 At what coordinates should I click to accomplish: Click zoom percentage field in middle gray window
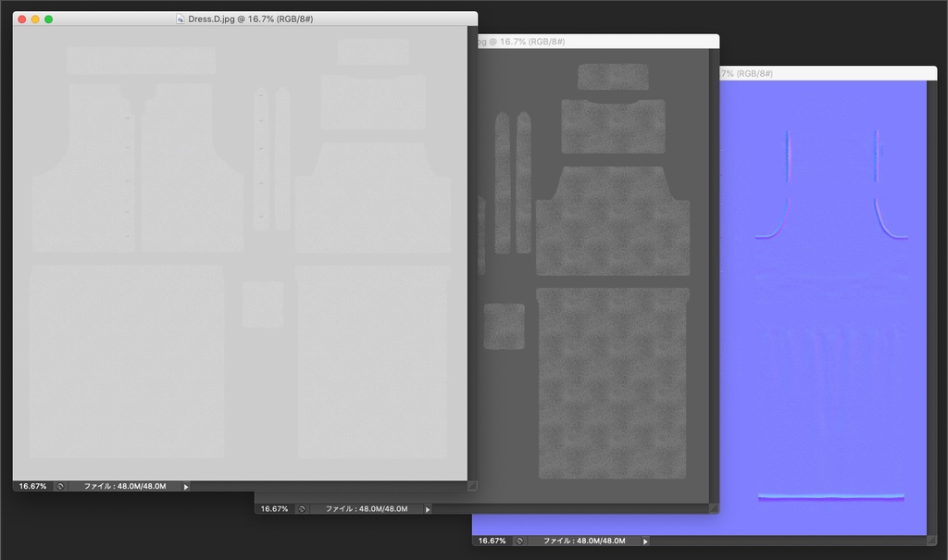click(274, 508)
